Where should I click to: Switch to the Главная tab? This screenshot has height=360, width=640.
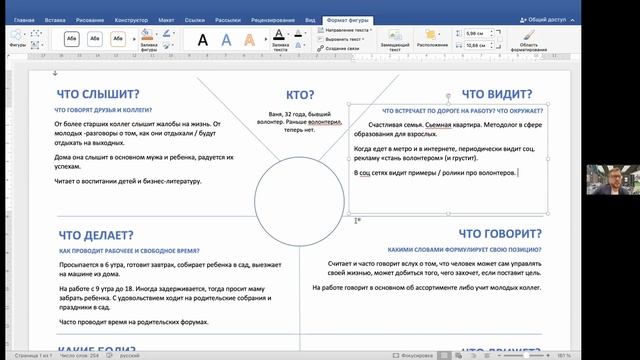point(24,20)
